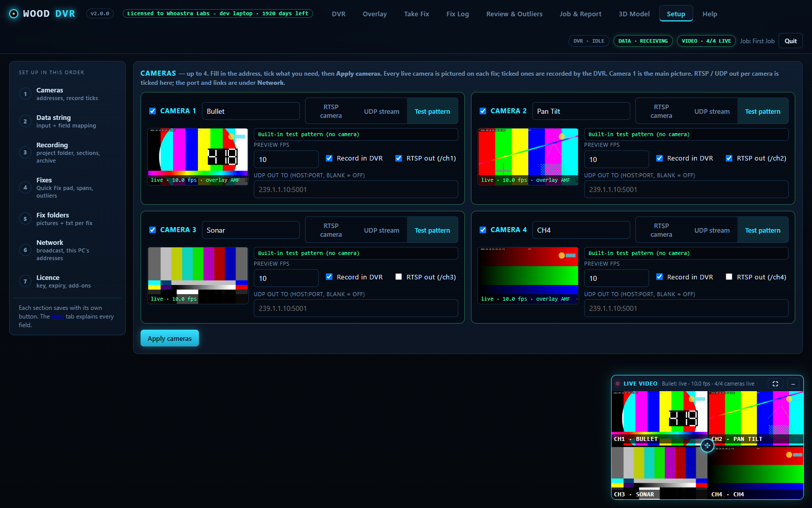Click Camera 4 UDP out address field
Image resolution: width=812 pixels, height=508 pixels.
pos(686,308)
